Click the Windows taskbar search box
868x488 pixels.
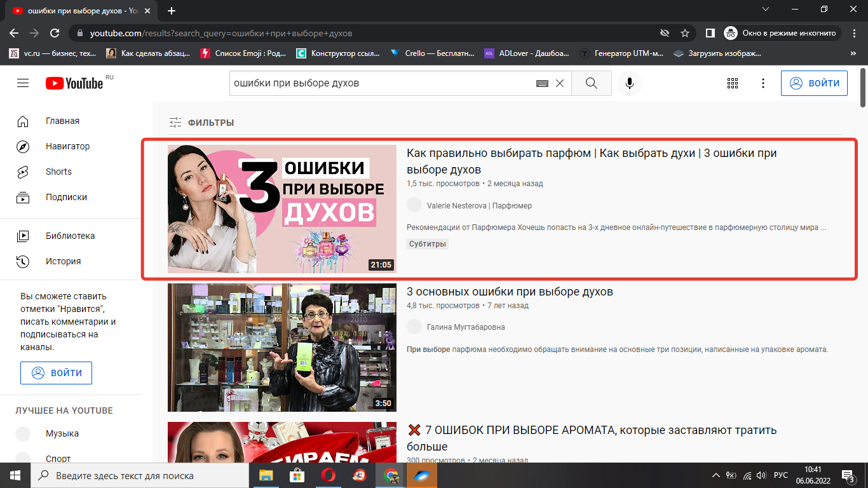[140, 475]
